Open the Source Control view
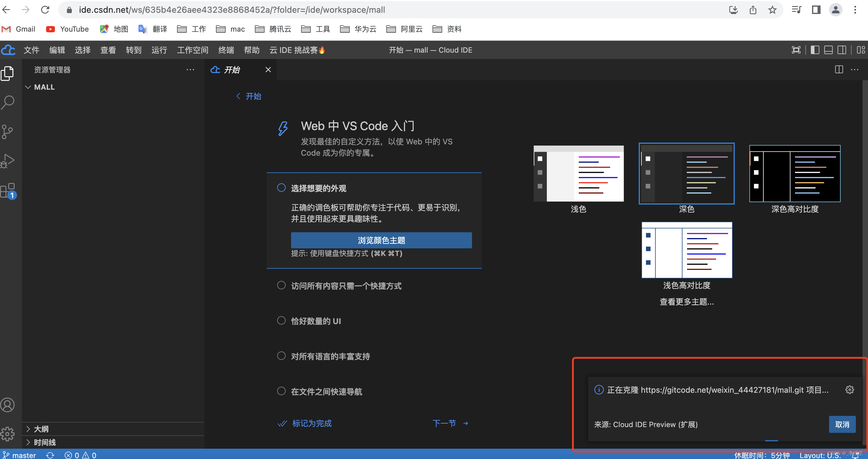Image resolution: width=868 pixels, height=459 pixels. (x=7, y=132)
